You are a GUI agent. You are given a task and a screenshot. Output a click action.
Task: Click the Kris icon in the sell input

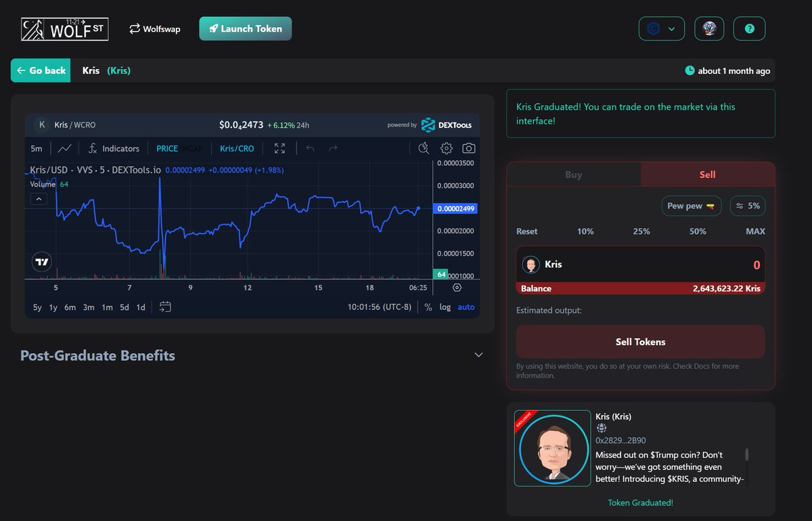pos(531,265)
